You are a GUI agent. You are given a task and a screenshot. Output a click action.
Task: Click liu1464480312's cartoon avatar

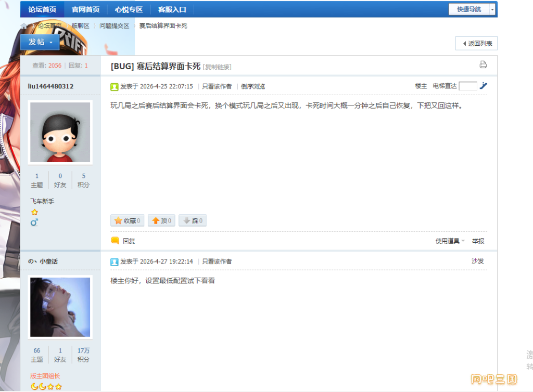pyautogui.click(x=60, y=133)
